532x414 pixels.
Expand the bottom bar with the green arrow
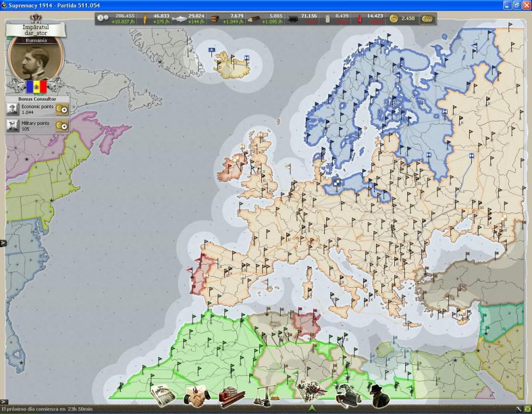[312, 408]
